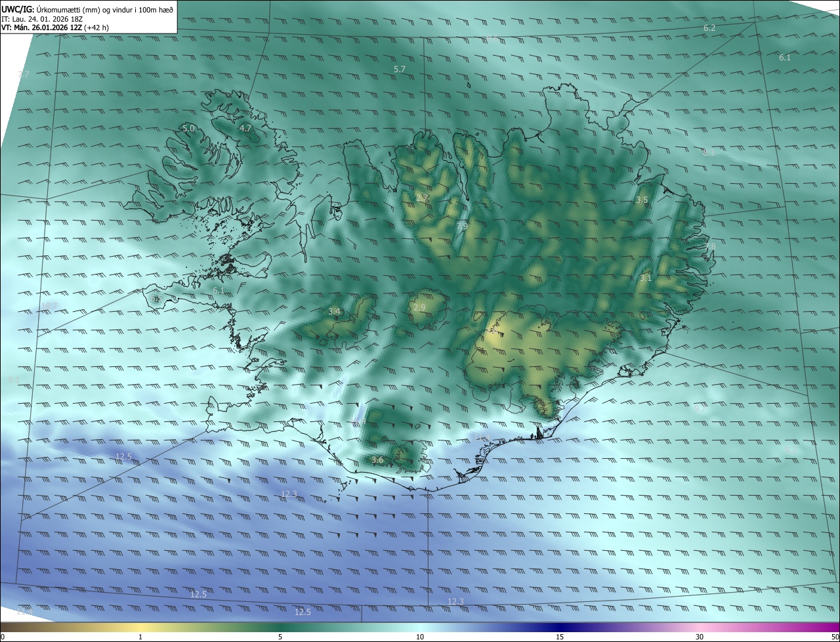Click the 'UWC/IG: Úrkomumætti (mm)' title line

tap(87, 9)
